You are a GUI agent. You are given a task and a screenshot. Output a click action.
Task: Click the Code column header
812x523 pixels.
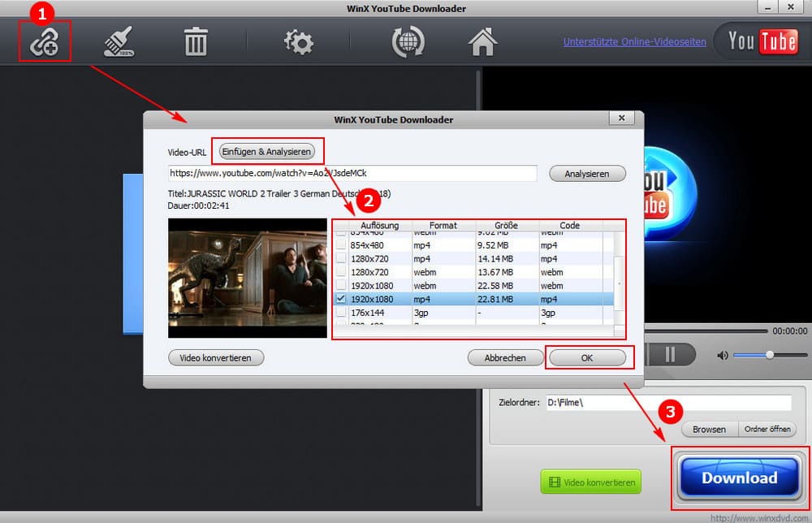pos(570,225)
